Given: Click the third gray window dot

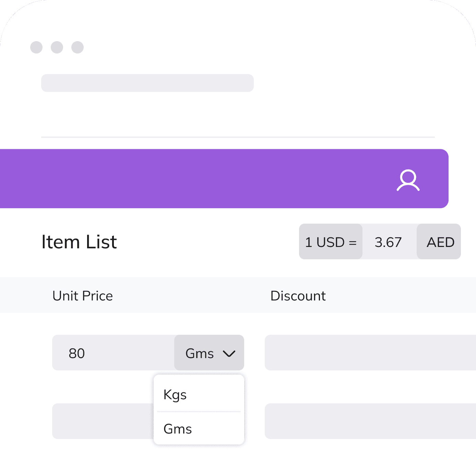Looking at the screenshot, I should tap(78, 47).
